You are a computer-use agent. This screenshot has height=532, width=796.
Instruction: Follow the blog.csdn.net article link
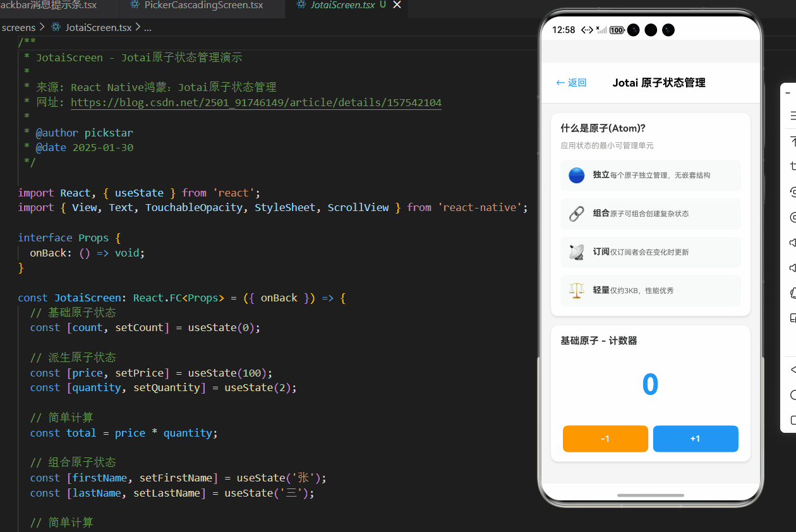pyautogui.click(x=256, y=103)
